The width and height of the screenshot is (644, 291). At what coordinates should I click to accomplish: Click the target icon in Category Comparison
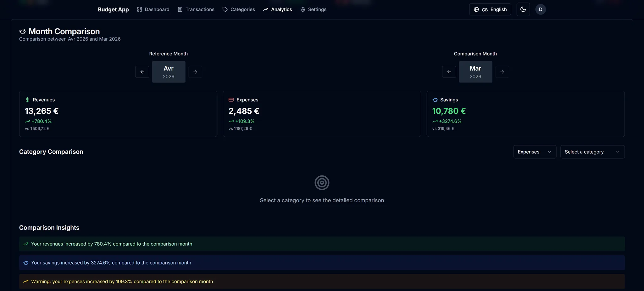tap(322, 183)
